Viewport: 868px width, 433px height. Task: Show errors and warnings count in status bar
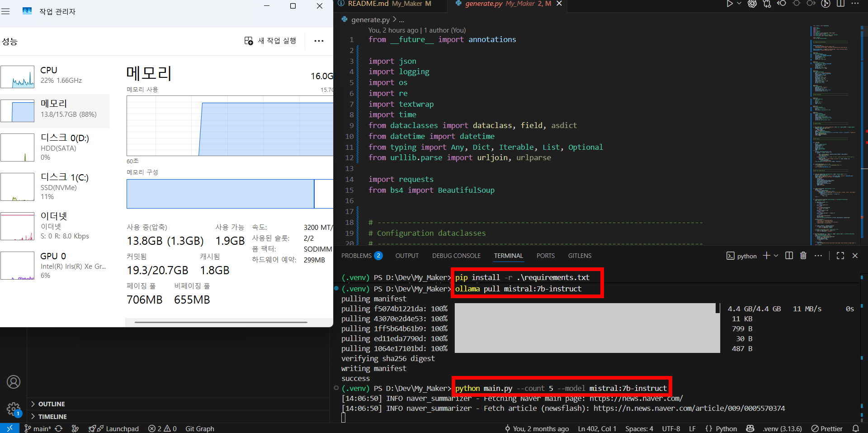(x=162, y=428)
